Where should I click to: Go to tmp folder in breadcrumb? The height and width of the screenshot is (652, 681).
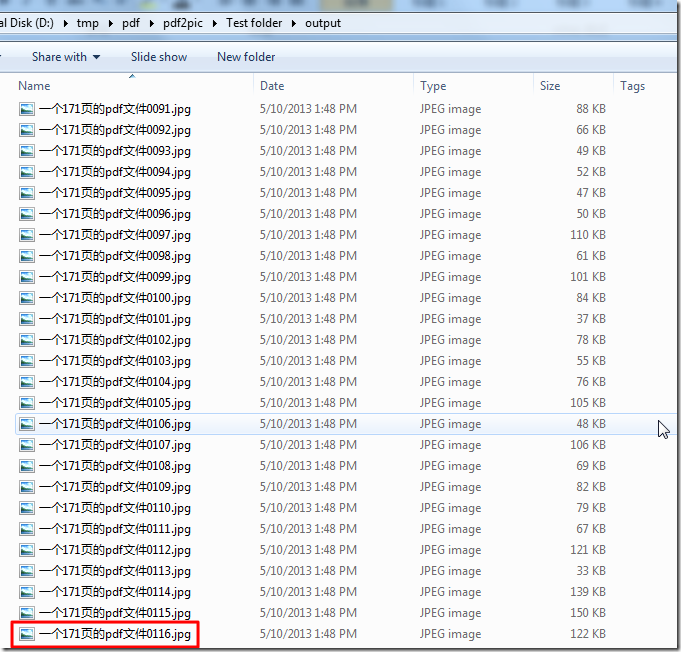tap(88, 23)
